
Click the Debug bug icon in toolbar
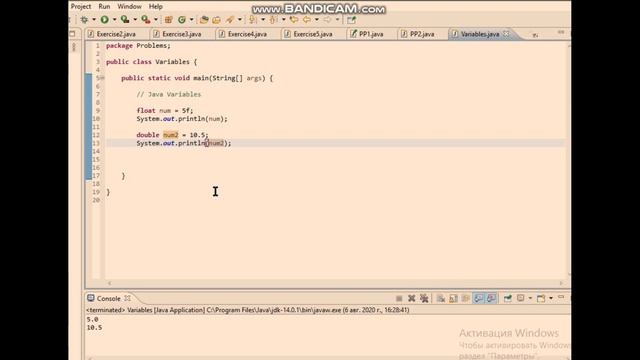pyautogui.click(x=84, y=20)
